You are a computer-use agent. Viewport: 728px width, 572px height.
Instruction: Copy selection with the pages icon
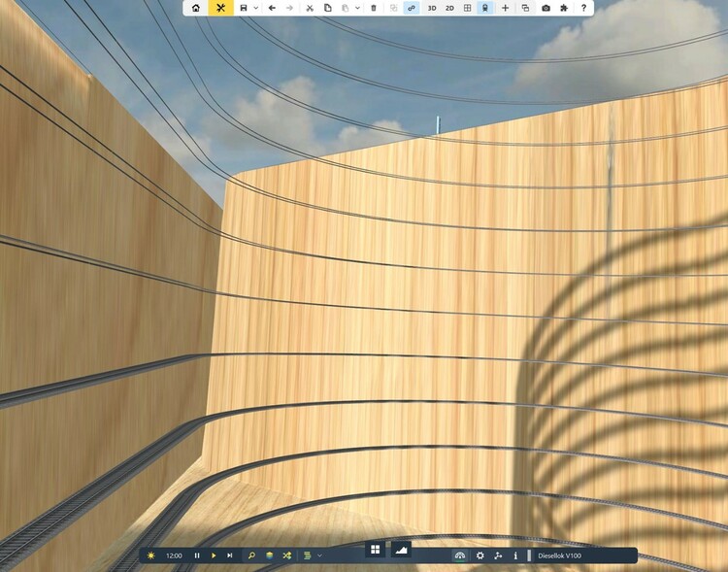328,8
